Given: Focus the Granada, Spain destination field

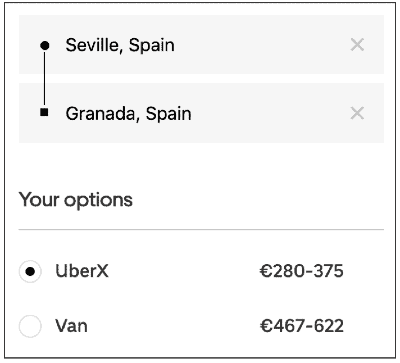Looking at the screenshot, I should (x=201, y=113).
